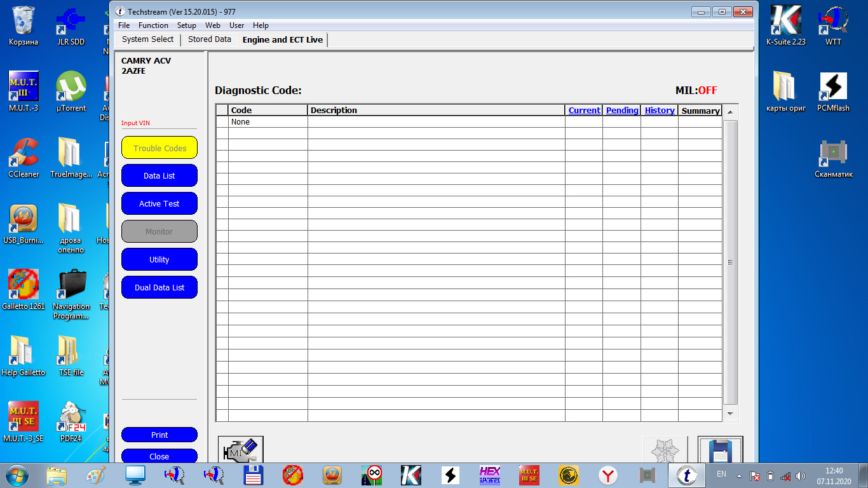Open PDF24 desktop icon
Screen dimensions: 868x488
click(71, 422)
